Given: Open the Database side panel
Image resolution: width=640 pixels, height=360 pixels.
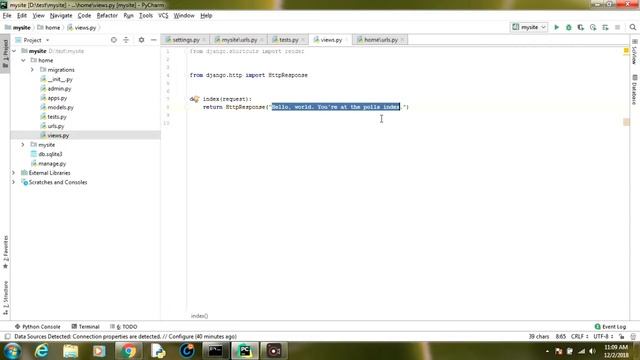Looking at the screenshot, I should pos(635,90).
